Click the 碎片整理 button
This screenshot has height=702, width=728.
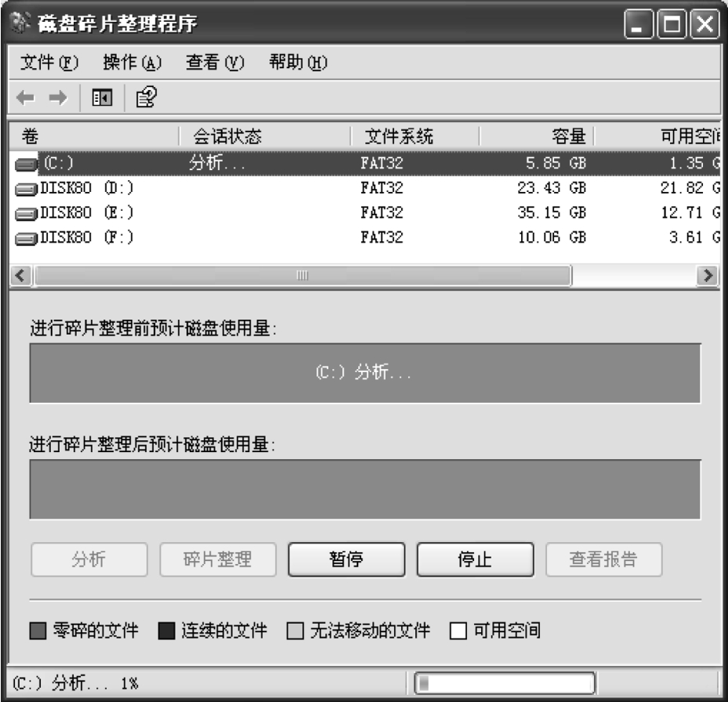coord(218,559)
